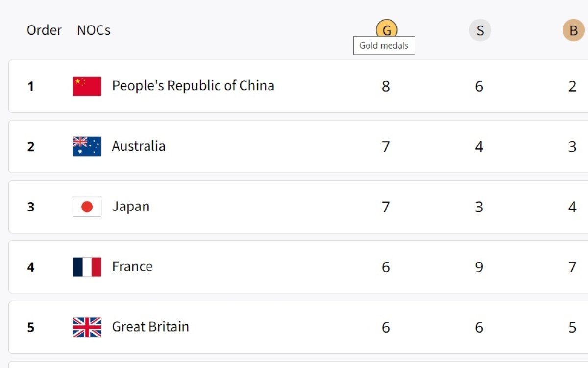
Task: Open the Australia country link
Action: [x=138, y=146]
